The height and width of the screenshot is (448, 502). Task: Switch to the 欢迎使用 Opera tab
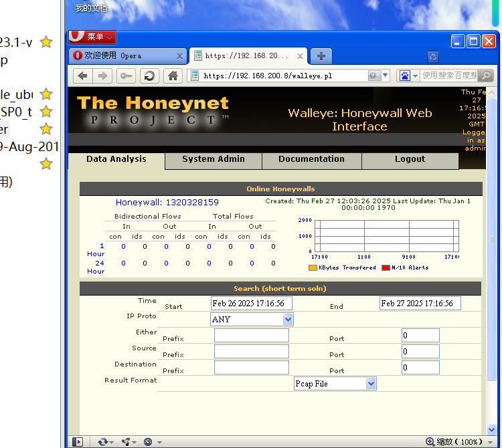click(x=128, y=56)
